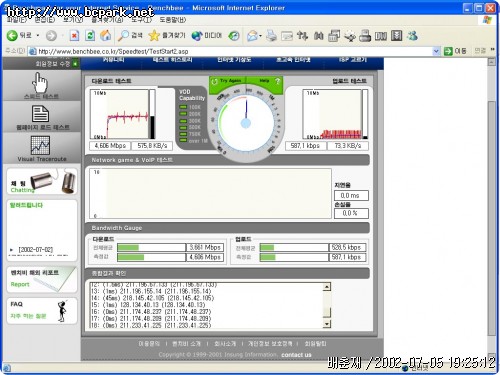This screenshot has height=375, width=500.
Task: Go to the Home page icon
Action: pyautogui.click(x=106, y=36)
